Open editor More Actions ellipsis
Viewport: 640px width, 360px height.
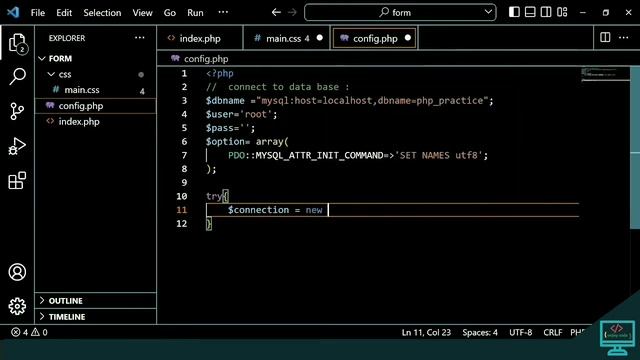click(x=624, y=38)
